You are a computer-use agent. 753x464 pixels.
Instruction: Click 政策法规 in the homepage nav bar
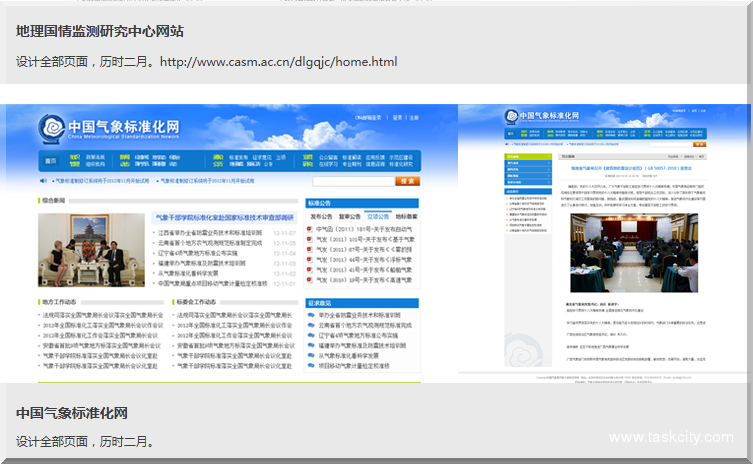[96, 157]
